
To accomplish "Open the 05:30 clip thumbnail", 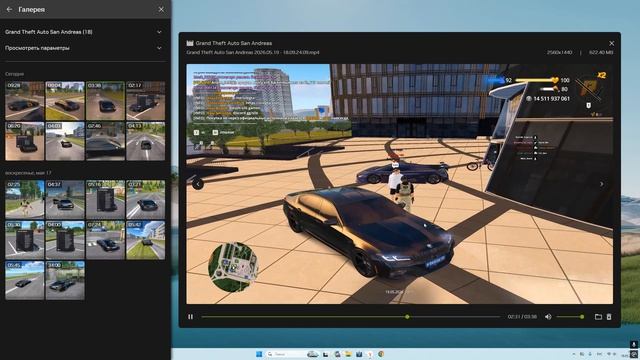I will (x=24, y=240).
